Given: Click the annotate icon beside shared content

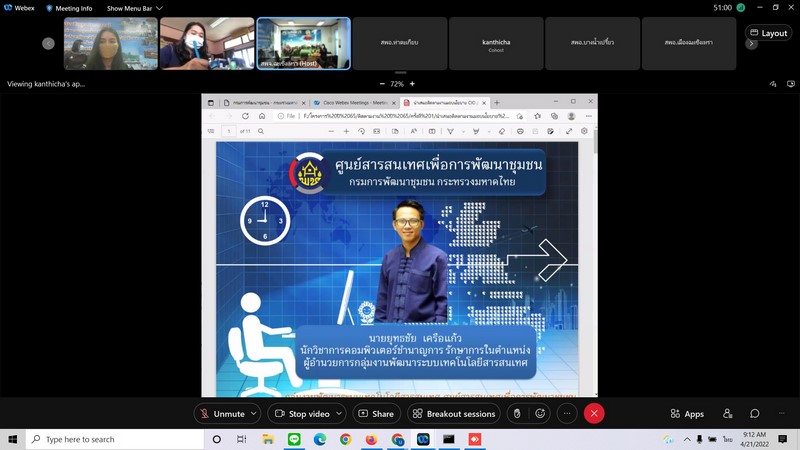Looking at the screenshot, I should point(773,84).
